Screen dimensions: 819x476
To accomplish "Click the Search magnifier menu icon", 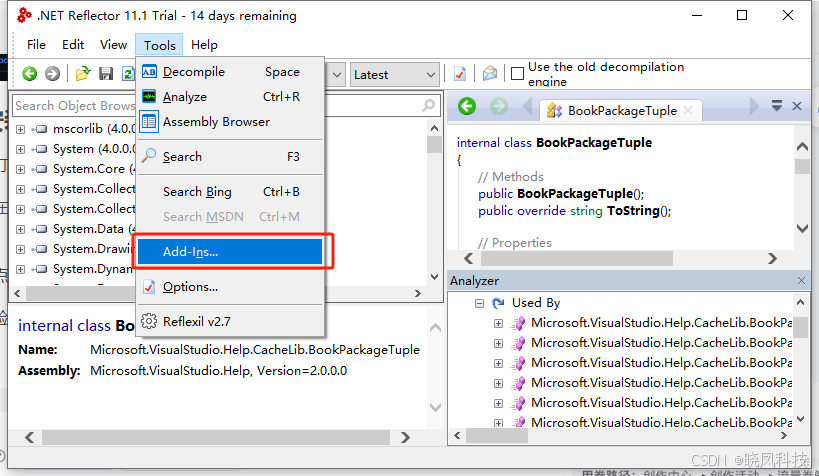I will click(149, 156).
